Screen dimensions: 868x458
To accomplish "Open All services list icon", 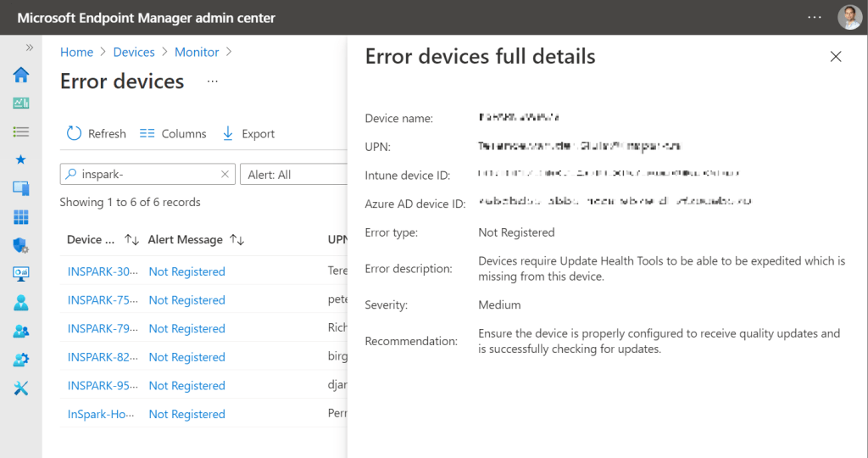I will point(21,131).
